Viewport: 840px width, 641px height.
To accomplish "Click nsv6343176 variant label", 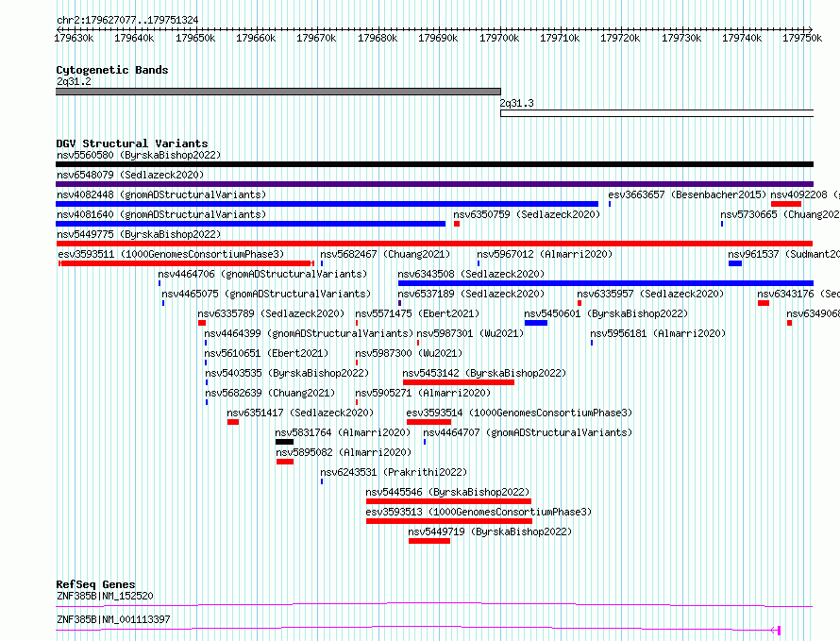I will coord(798,294).
